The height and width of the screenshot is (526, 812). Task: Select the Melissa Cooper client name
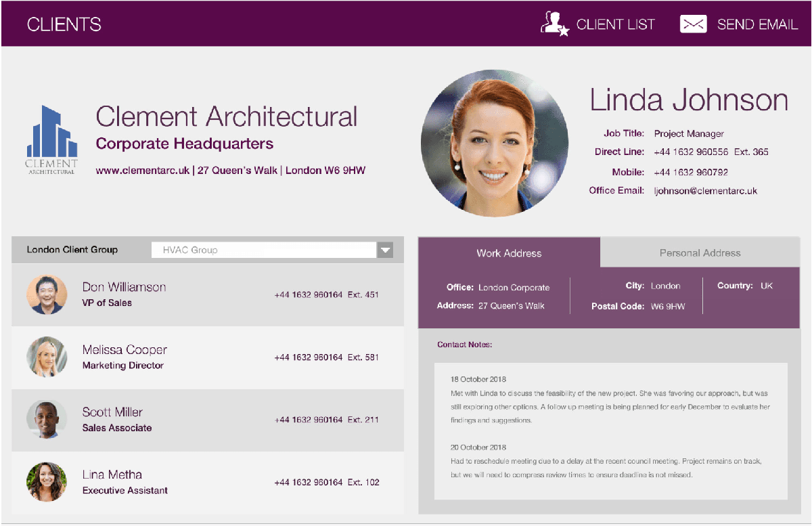[x=125, y=349]
